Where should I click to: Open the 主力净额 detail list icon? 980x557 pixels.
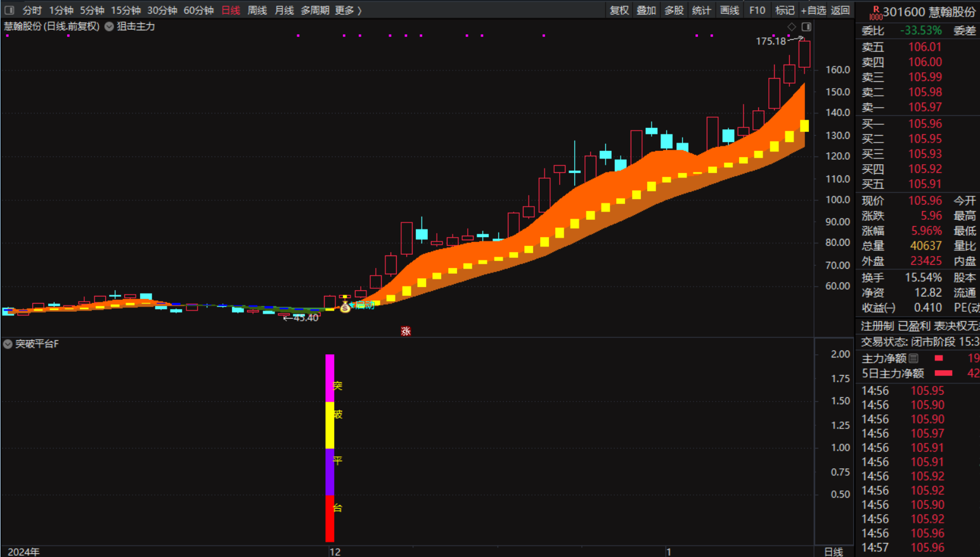(x=913, y=359)
